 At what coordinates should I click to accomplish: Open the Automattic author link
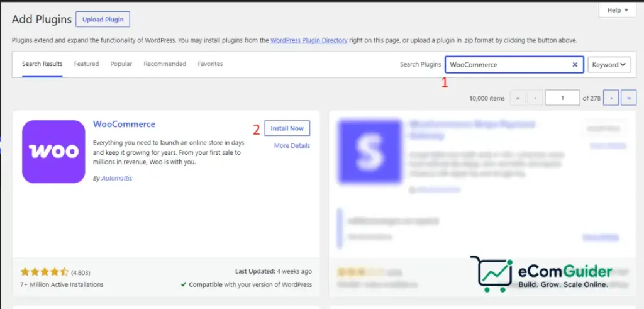(x=116, y=178)
